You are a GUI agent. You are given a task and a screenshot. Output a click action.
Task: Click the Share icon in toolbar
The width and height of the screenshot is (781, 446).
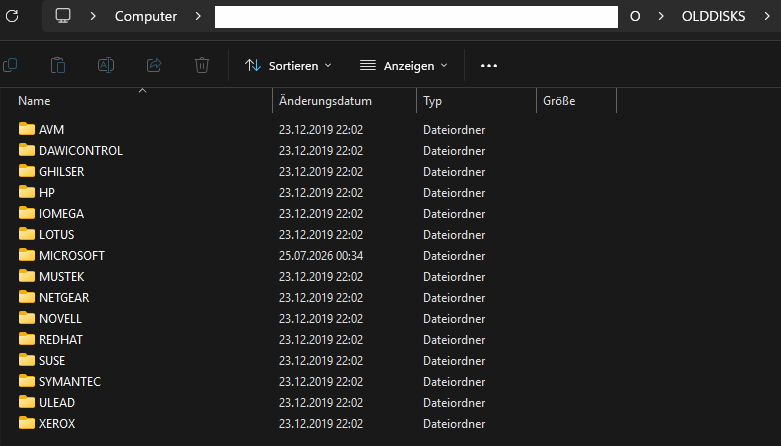(x=154, y=65)
